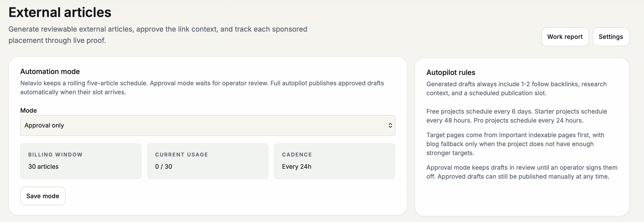Click the Mode field label
The image size is (644, 222).
click(28, 110)
